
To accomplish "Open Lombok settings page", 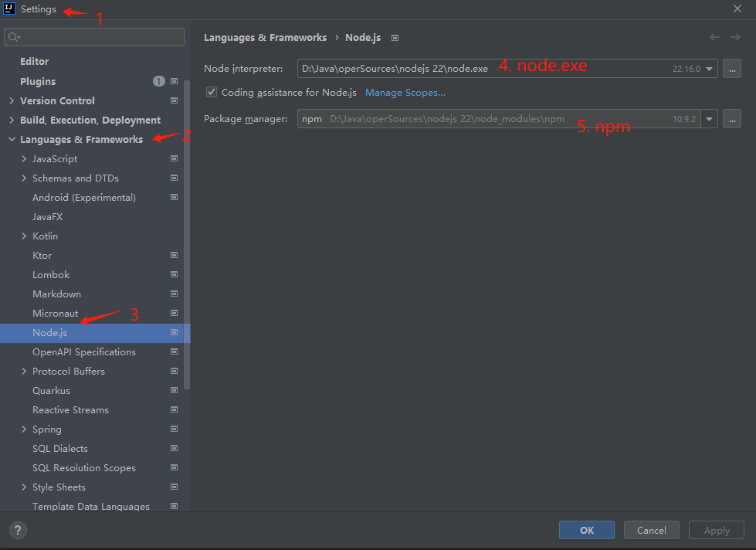I will (x=51, y=274).
